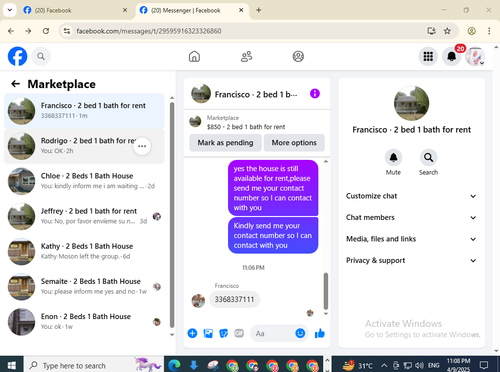Screen dimensions: 500x372
Task: Go back in browser history
Action: tap(11, 31)
